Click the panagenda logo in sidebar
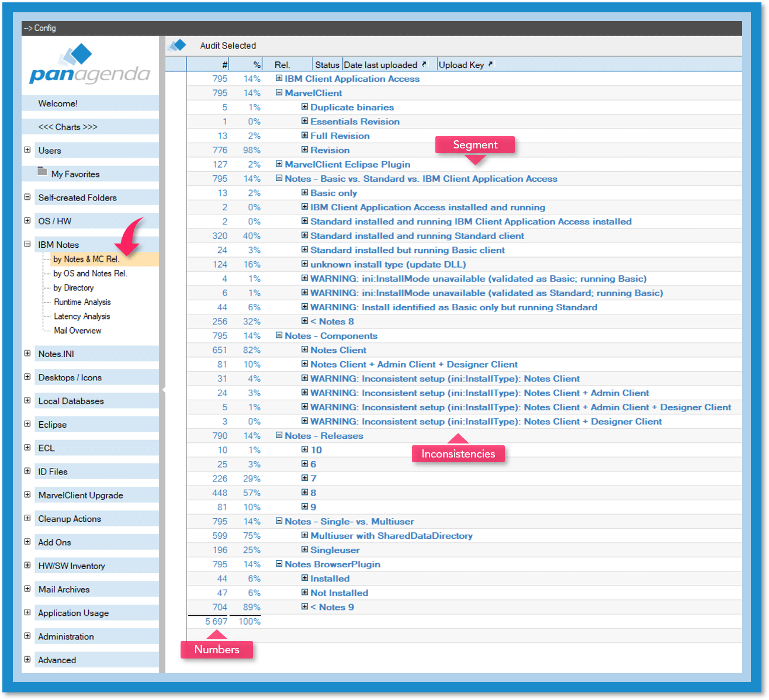Viewport: 769px width, 700px height. pyautogui.click(x=89, y=65)
